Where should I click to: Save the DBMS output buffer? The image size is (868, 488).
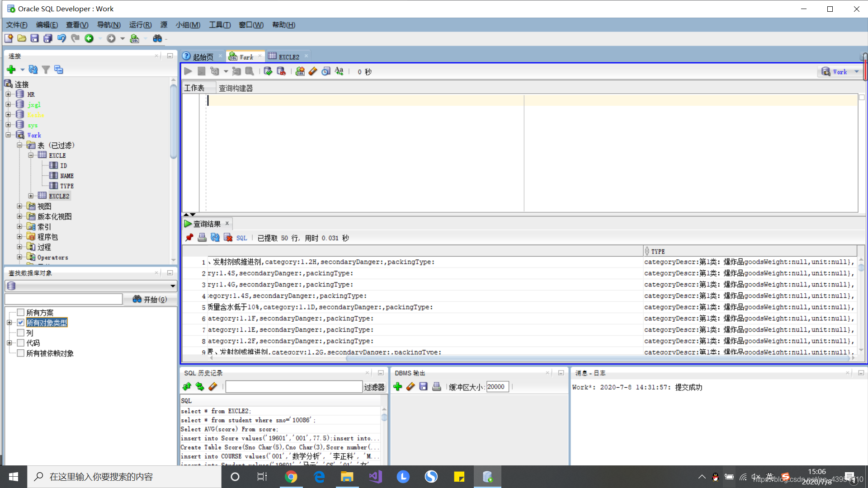coord(423,386)
